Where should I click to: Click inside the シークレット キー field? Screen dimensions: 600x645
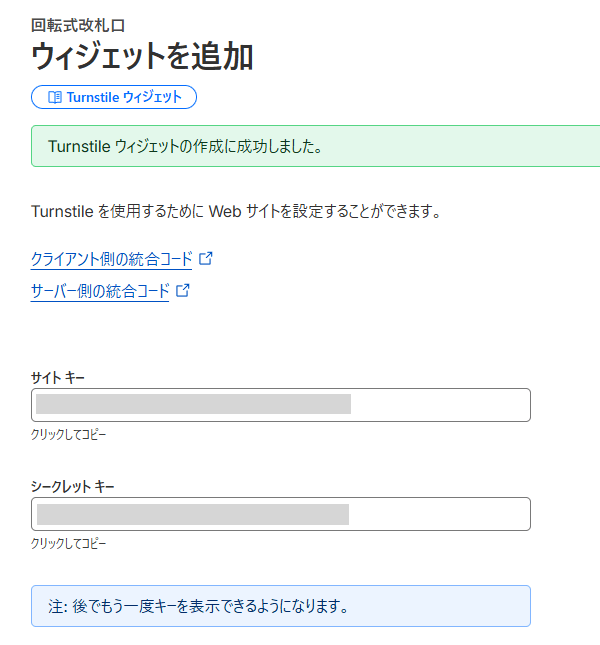[440, 514]
